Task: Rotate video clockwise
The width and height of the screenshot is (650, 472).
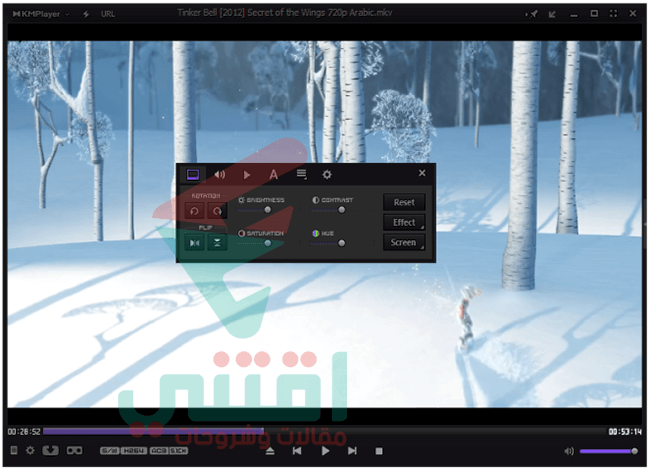Action: pos(217,211)
